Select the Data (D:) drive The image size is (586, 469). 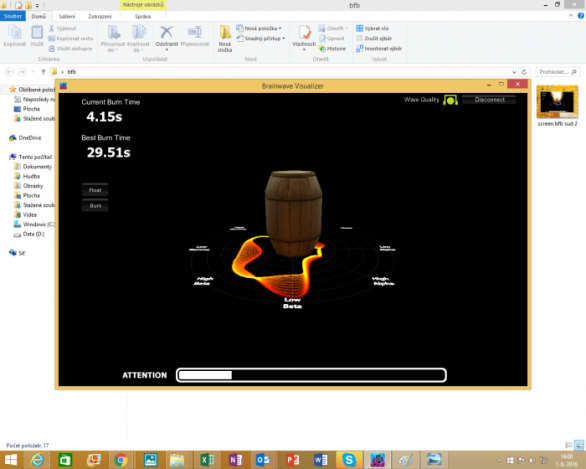(29, 234)
